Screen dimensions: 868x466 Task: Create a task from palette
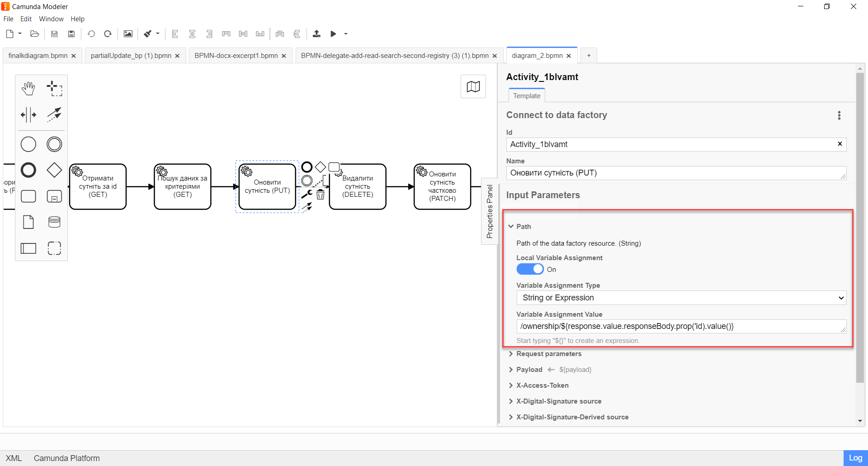coord(28,196)
